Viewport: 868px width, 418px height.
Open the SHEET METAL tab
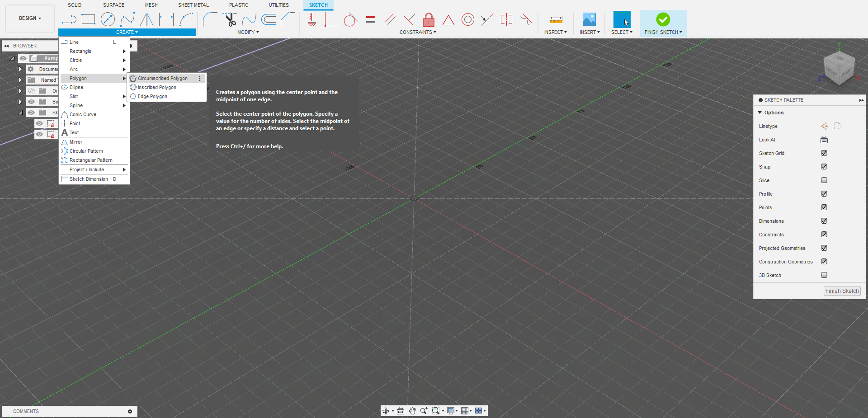(x=193, y=5)
